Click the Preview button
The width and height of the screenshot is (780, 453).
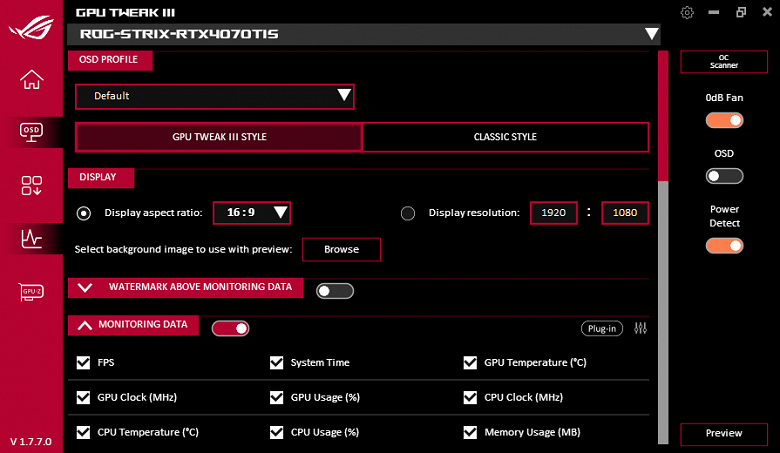click(x=724, y=434)
